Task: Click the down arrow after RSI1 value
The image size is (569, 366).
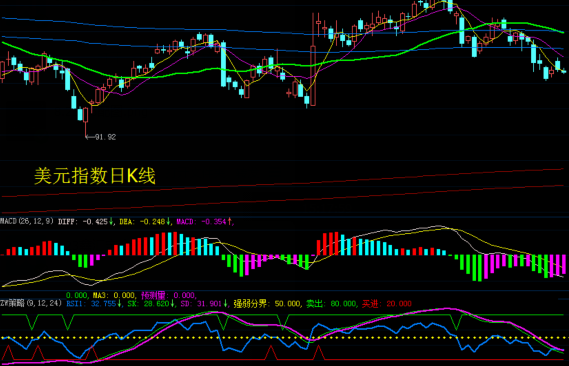Action: pyautogui.click(x=119, y=303)
